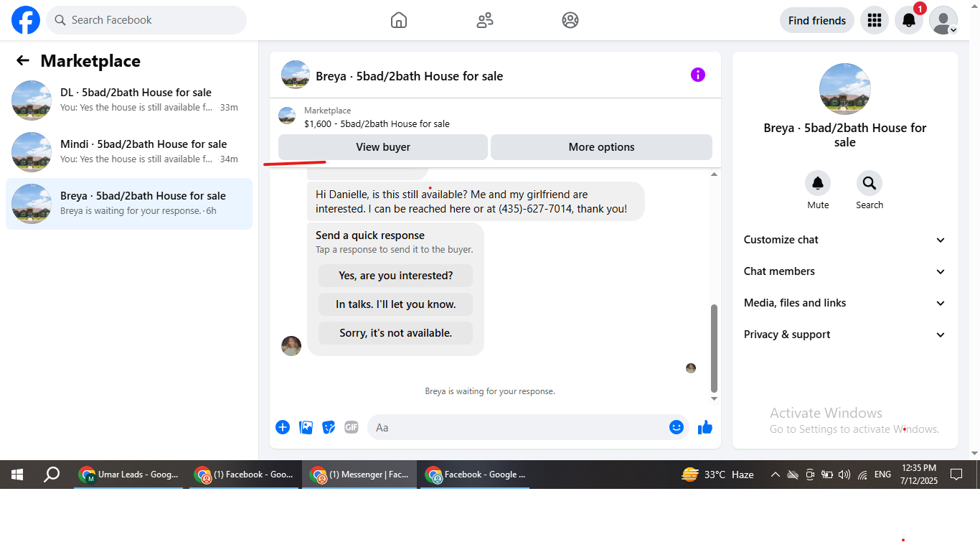Click the house listing thumbnail in chat header

pos(296,75)
